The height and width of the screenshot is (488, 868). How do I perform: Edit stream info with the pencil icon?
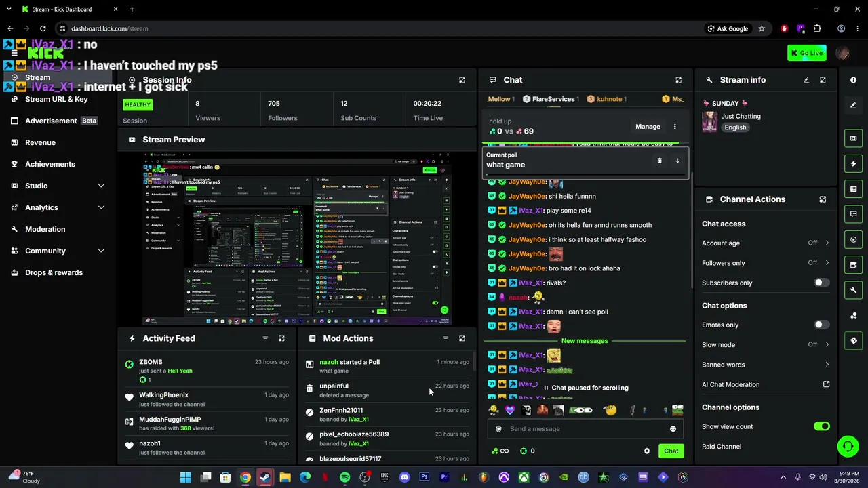pyautogui.click(x=806, y=80)
